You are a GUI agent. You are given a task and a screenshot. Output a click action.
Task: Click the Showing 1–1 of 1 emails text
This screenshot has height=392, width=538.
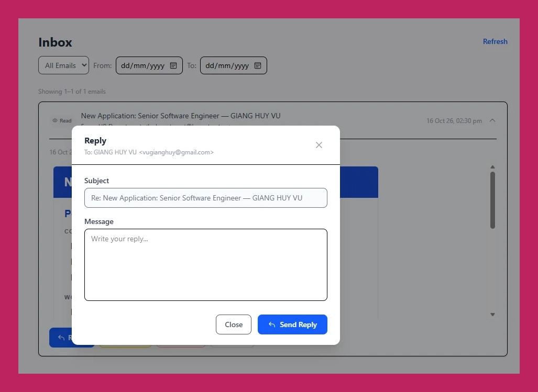pos(72,92)
